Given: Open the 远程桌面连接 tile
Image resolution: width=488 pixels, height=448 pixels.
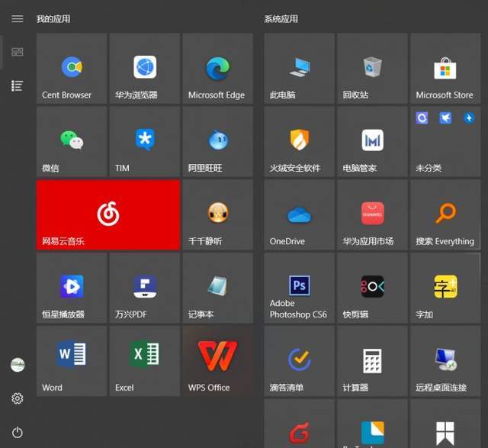Looking at the screenshot, I should pyautogui.click(x=445, y=362).
